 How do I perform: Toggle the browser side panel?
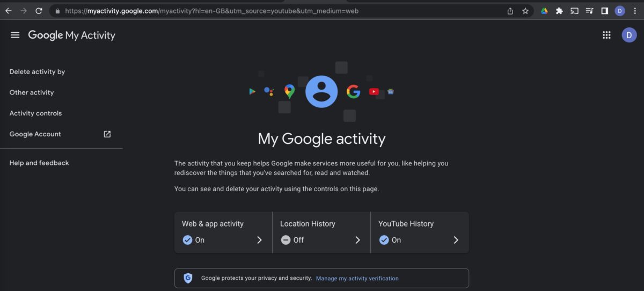coord(604,11)
